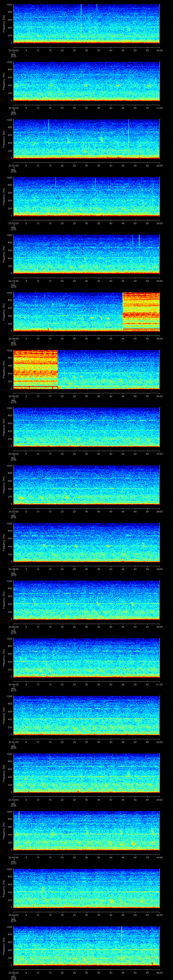Click the 30:00 end-of-axis time label
This screenshot has width=173, height=980.
tap(160, 50)
